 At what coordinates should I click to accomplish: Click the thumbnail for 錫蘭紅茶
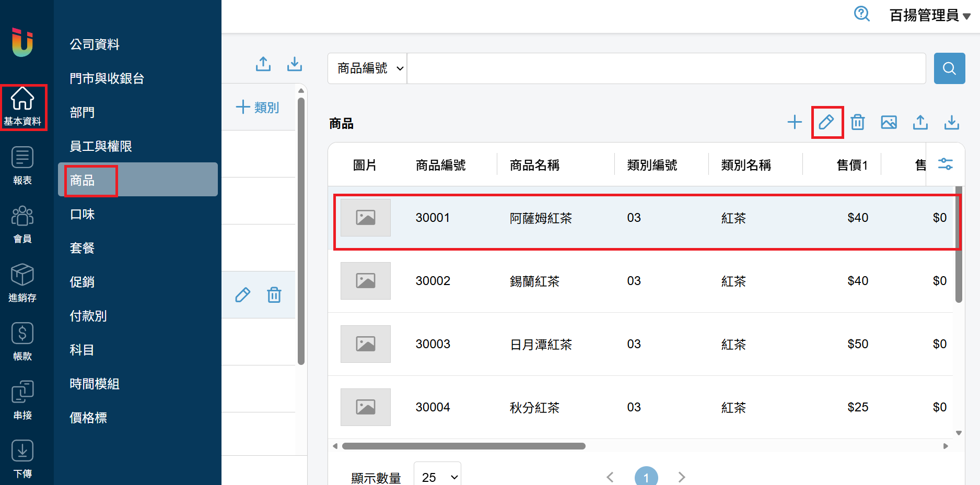click(x=366, y=281)
